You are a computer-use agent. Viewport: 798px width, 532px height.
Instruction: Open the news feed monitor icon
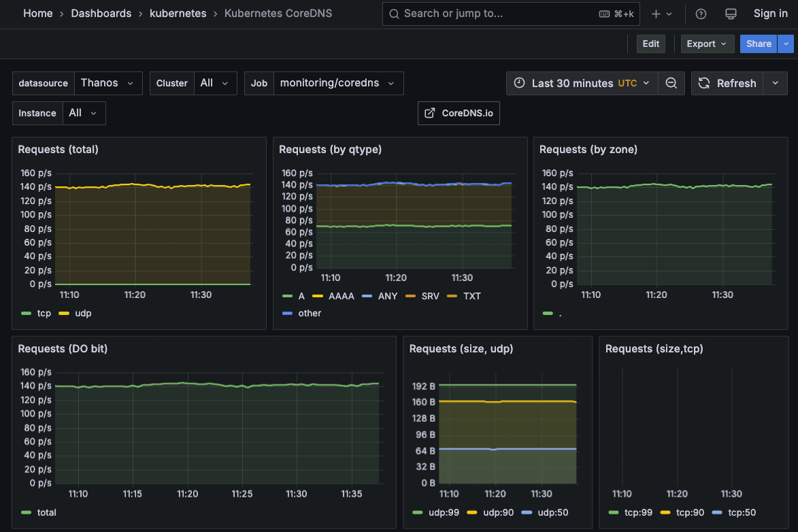coord(731,14)
